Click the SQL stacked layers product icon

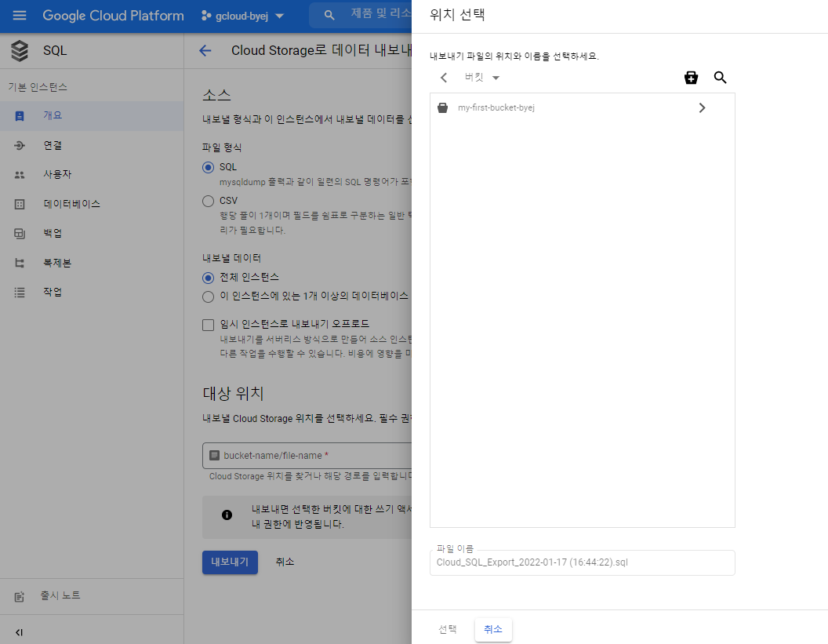tap(20, 51)
